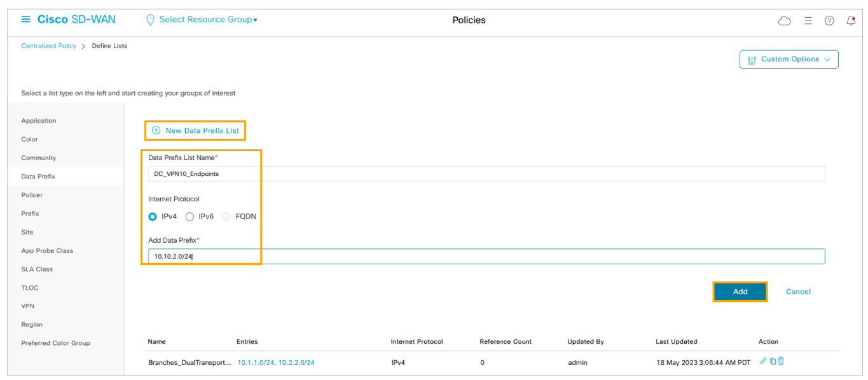Choose the FQDN radio option

coord(226,217)
